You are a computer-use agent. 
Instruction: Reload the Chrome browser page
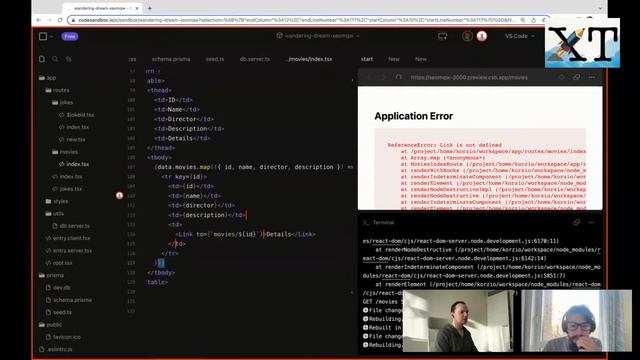click(60, 20)
